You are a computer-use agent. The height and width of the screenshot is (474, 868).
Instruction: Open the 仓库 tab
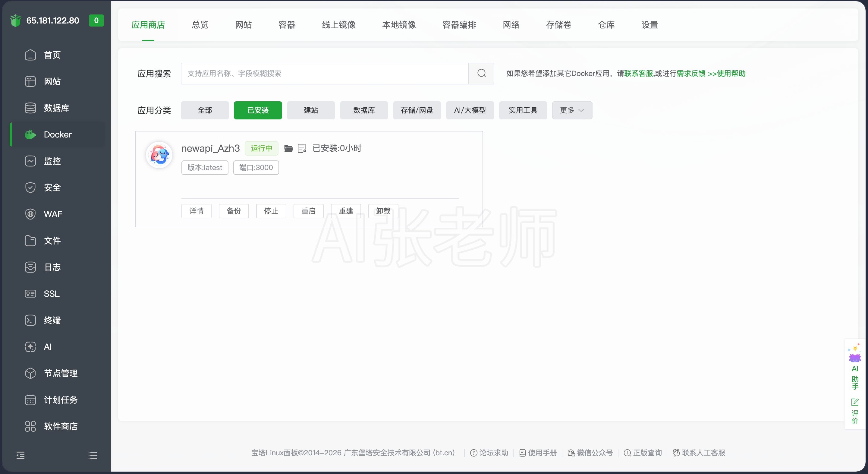coord(606,25)
